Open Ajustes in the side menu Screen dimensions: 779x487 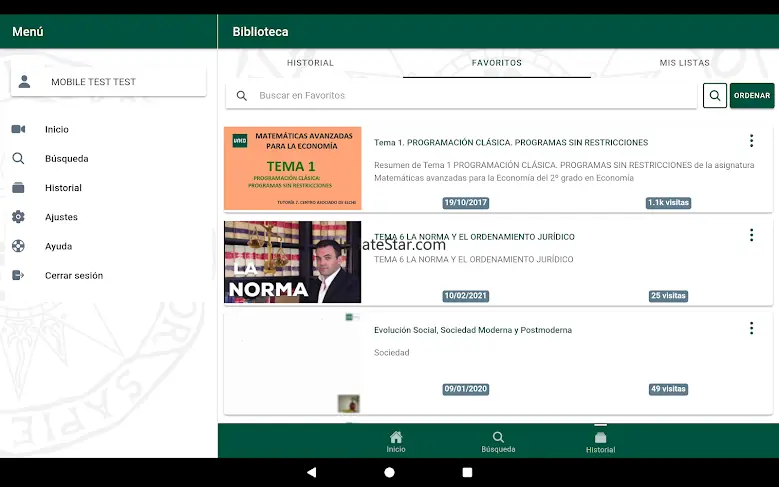pos(61,217)
